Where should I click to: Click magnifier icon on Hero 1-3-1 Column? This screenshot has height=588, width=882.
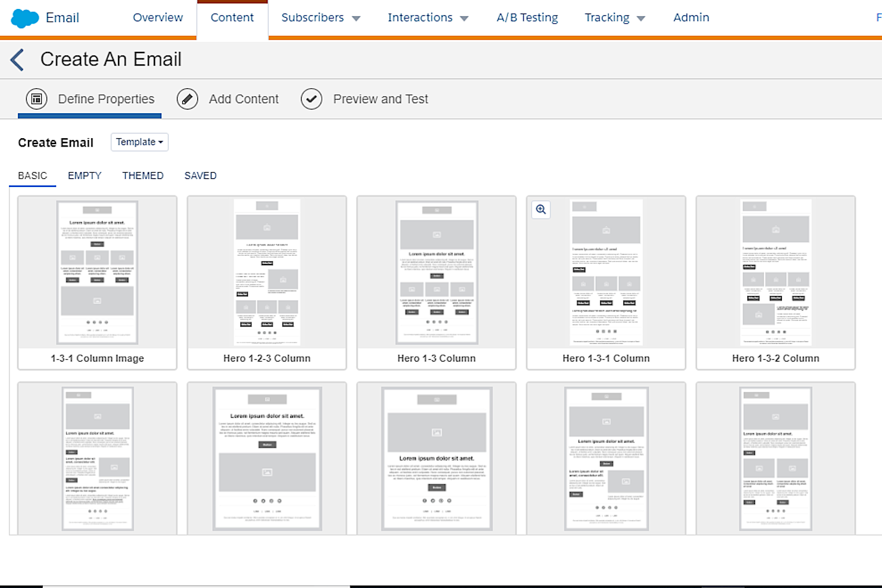coord(541,210)
